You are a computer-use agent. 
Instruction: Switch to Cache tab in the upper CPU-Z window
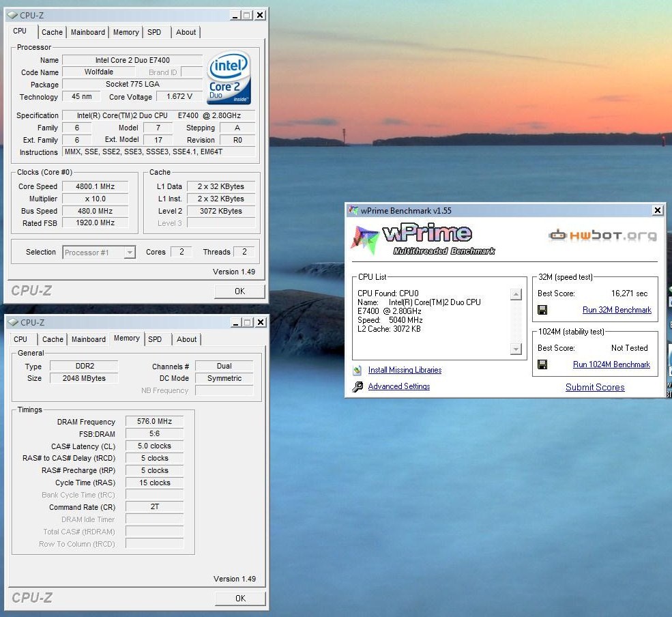(x=52, y=32)
